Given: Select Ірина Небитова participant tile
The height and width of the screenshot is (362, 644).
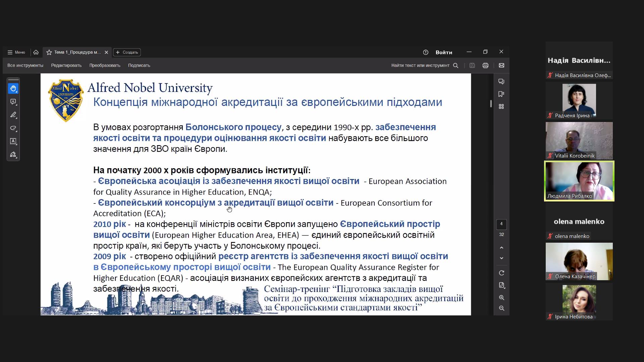Looking at the screenshot, I should click(579, 302).
